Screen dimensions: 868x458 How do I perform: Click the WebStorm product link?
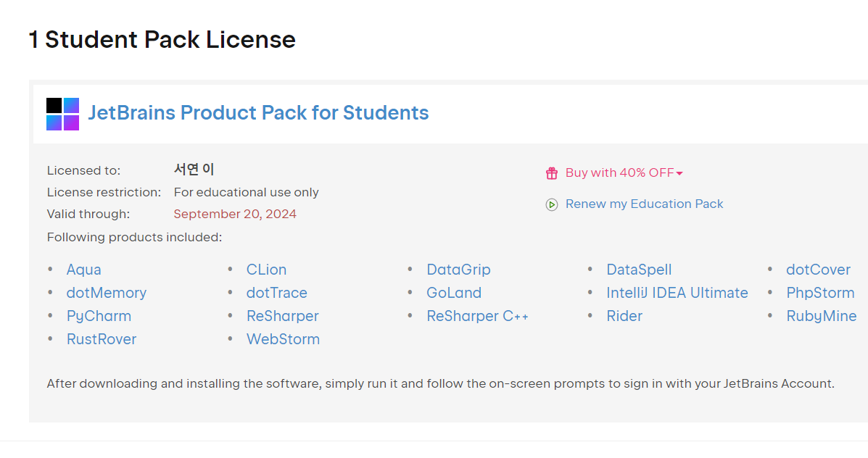coord(283,339)
